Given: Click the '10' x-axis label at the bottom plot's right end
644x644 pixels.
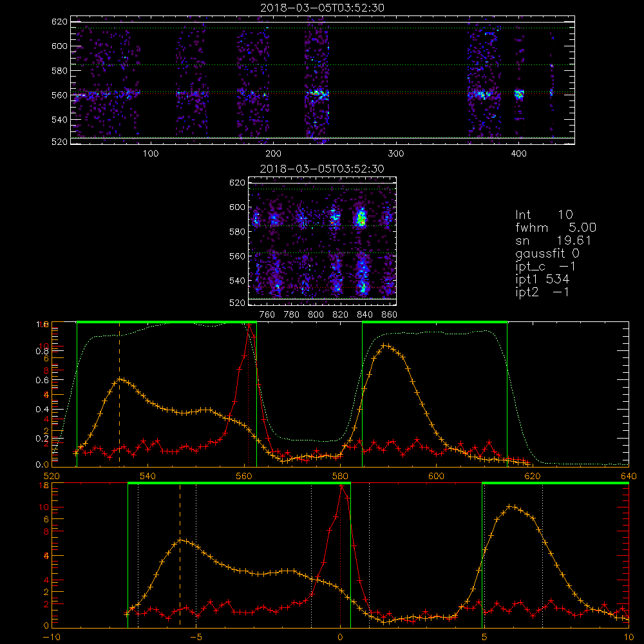Looking at the screenshot, I should [629, 638].
